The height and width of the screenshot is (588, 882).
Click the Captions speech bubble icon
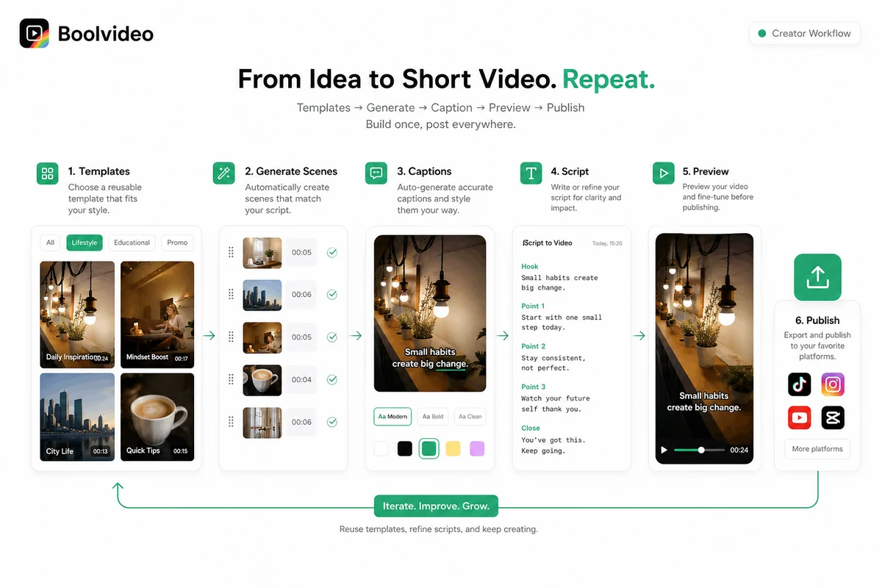[x=376, y=173]
